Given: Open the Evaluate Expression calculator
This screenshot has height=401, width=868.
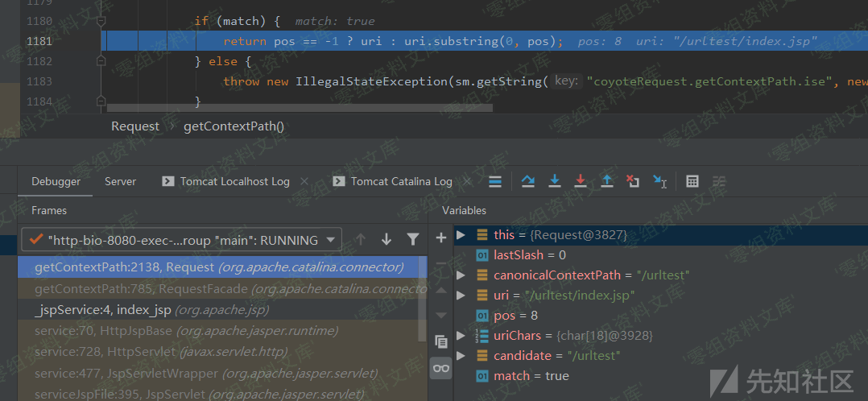Looking at the screenshot, I should pyautogui.click(x=692, y=181).
